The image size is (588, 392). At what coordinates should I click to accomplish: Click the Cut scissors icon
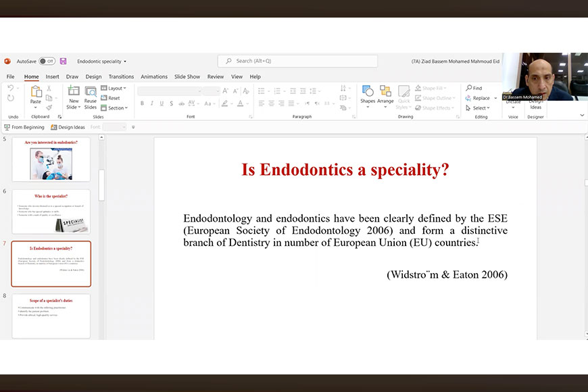click(x=49, y=88)
